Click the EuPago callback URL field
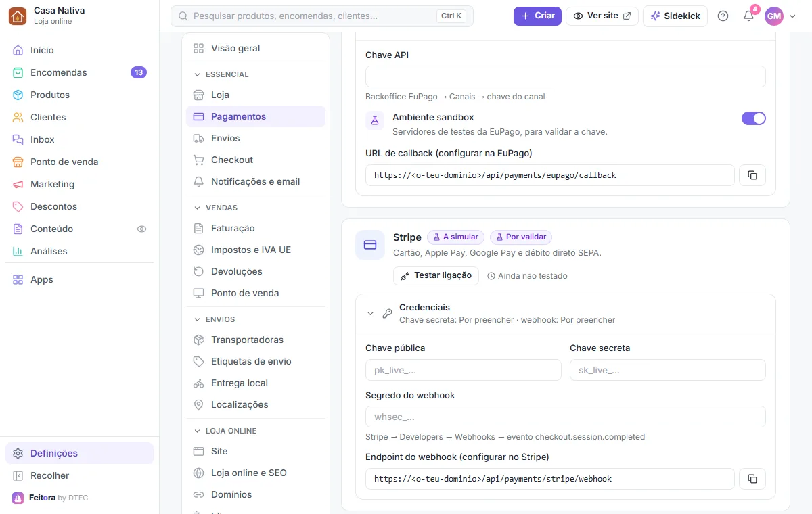The image size is (812, 514). pos(550,175)
